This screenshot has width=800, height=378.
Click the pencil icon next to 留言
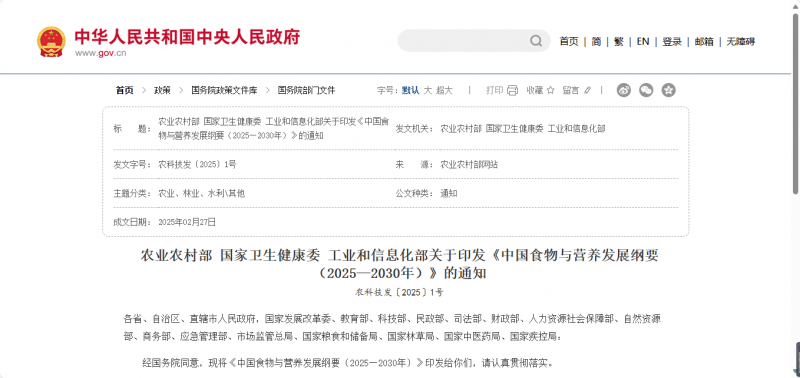[587, 90]
